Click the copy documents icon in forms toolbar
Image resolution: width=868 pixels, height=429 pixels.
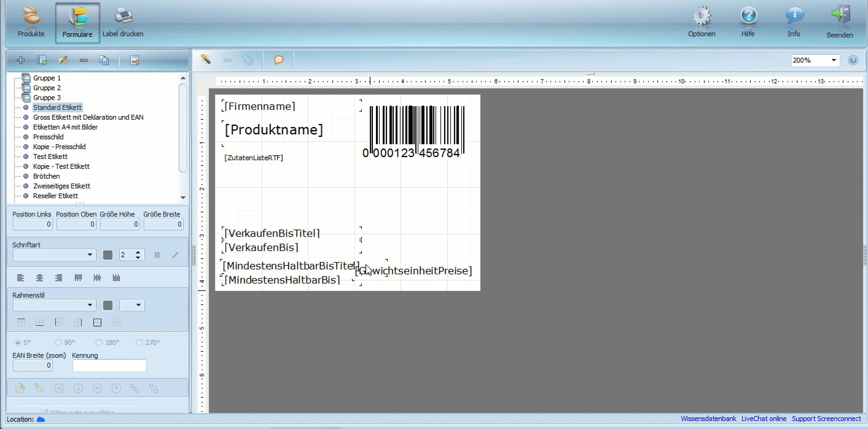click(104, 60)
